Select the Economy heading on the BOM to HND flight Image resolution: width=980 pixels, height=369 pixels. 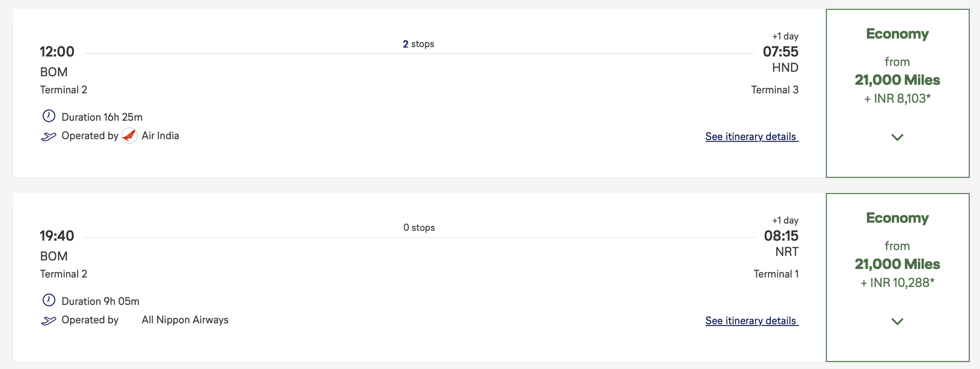point(897,34)
